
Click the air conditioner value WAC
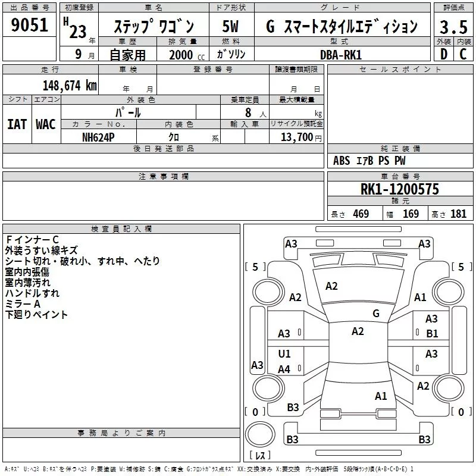[46, 124]
